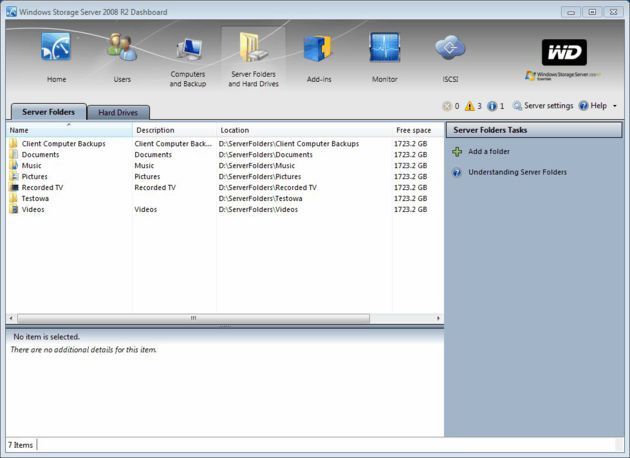Click the Add a folder link
Viewport: 630px width, 458px height.
pyautogui.click(x=489, y=151)
